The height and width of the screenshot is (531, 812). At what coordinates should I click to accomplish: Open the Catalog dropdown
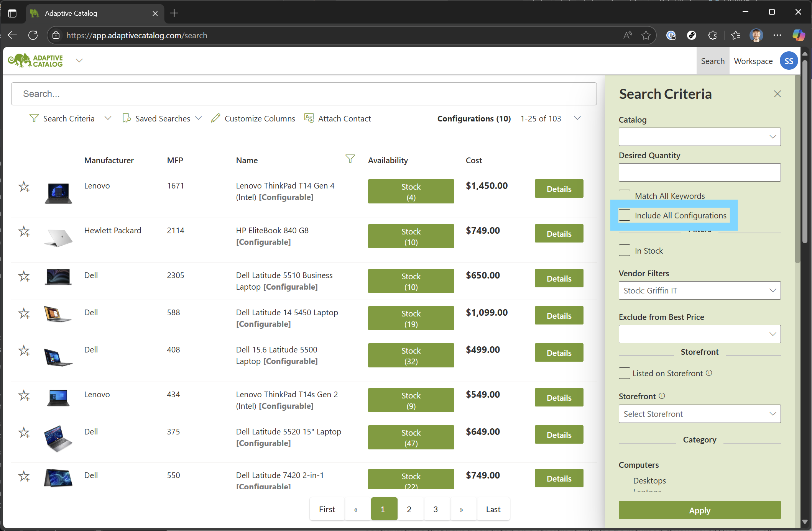tap(700, 137)
